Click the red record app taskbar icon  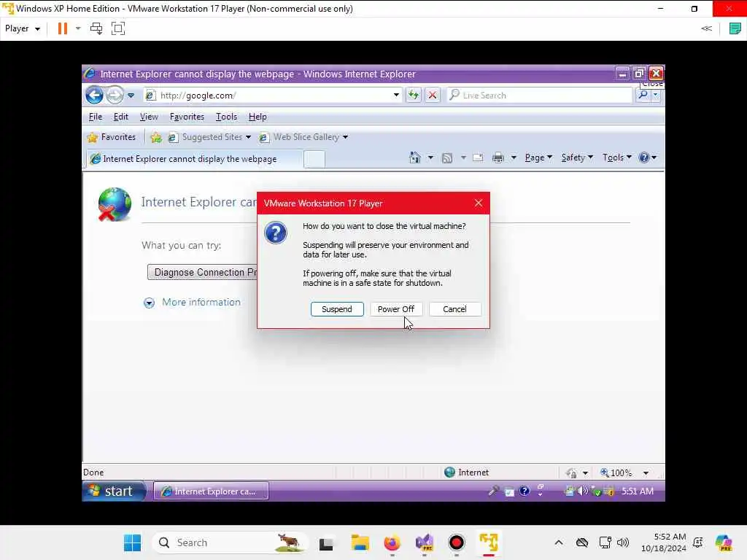(x=457, y=542)
